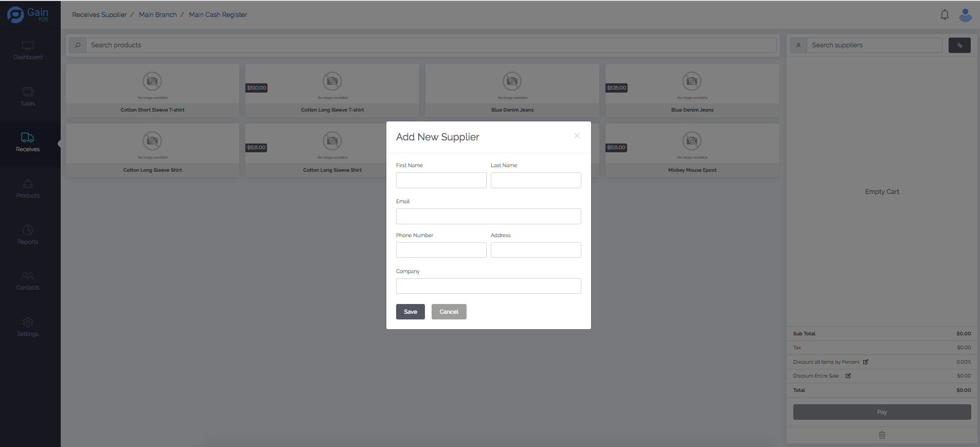Select the Mickey Mouse Epcot product
The image size is (980, 447).
click(x=692, y=150)
